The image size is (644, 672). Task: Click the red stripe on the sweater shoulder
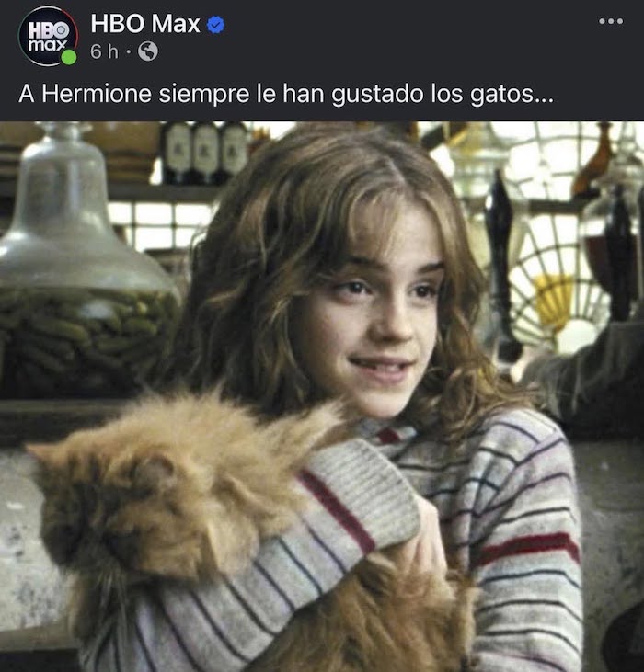coord(526,546)
